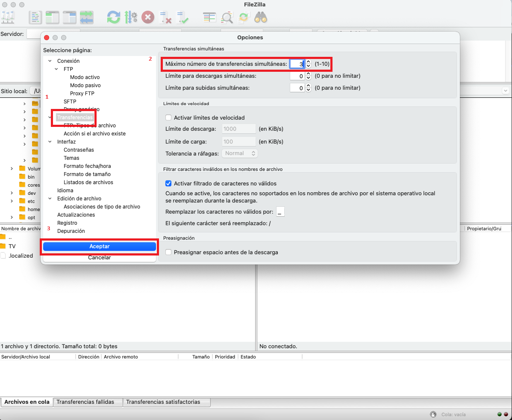Viewport: 512px width, 420px height.
Task: Sort by the Prioridad column header
Action: [225, 357]
